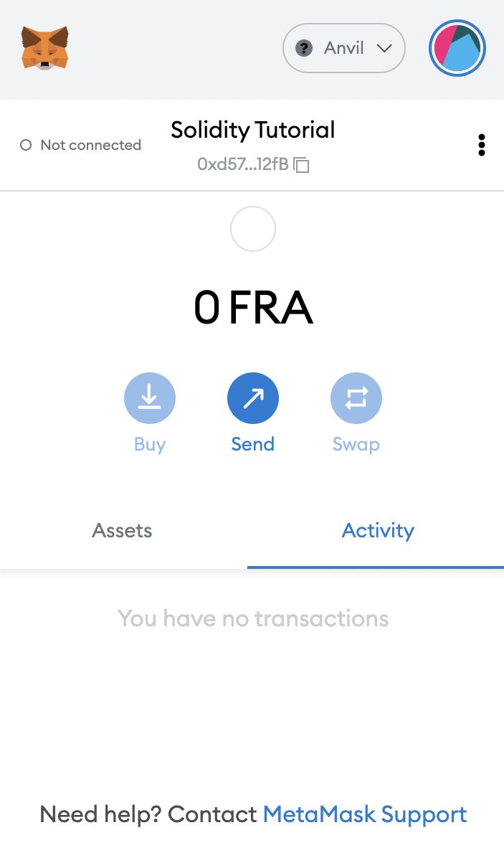This screenshot has height=853, width=504.
Task: Select the Activity tab
Action: 378,530
